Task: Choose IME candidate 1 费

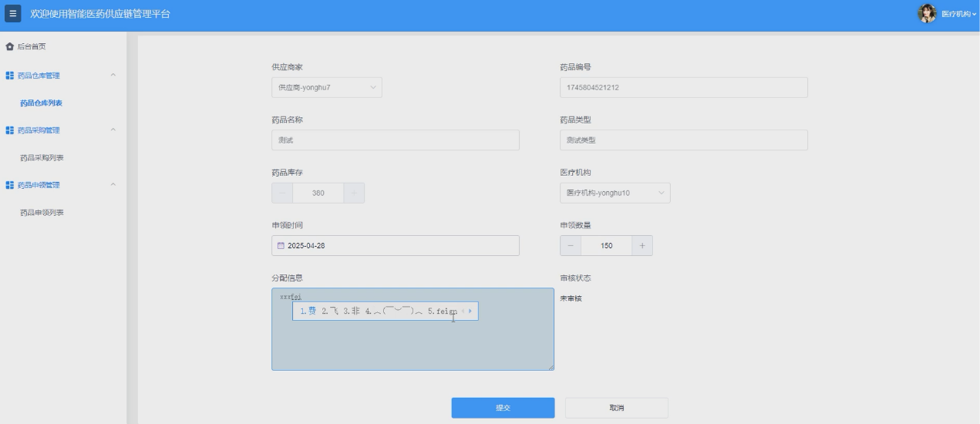Action: click(308, 311)
